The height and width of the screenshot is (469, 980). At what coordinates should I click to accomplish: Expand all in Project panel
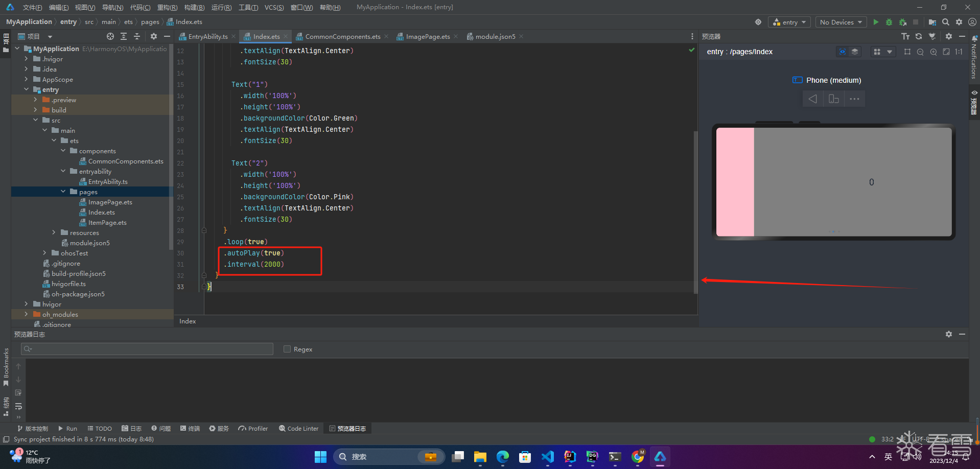(x=124, y=36)
